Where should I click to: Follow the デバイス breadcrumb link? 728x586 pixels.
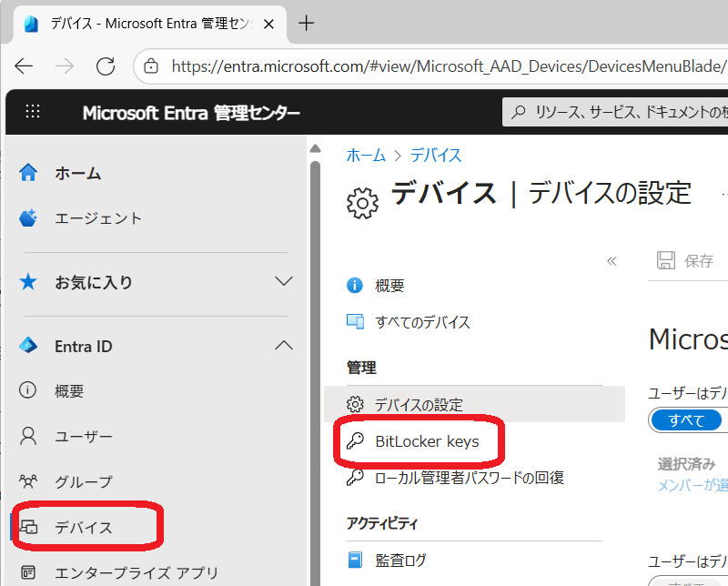tap(436, 155)
